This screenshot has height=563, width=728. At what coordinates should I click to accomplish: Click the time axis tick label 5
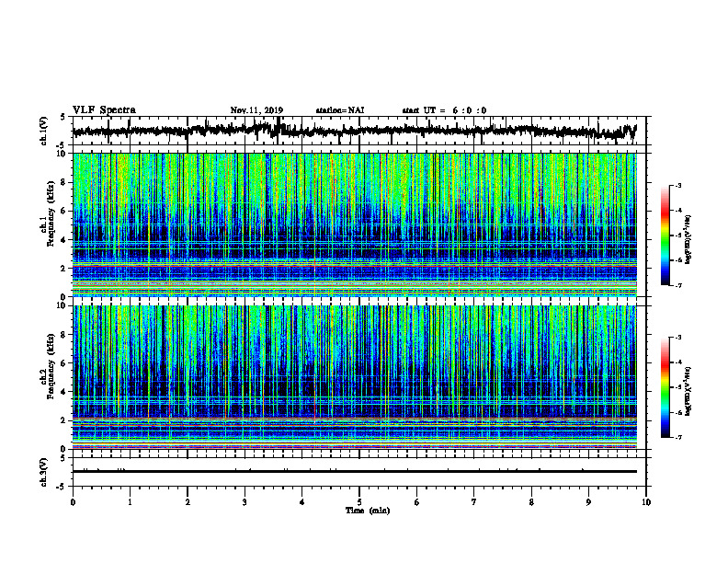coord(359,502)
